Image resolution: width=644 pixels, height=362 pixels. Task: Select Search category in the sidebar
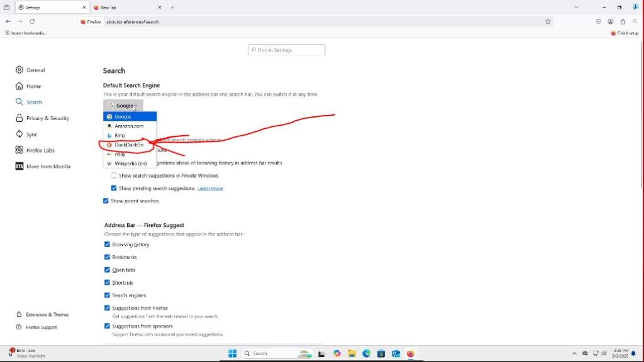tap(29, 102)
